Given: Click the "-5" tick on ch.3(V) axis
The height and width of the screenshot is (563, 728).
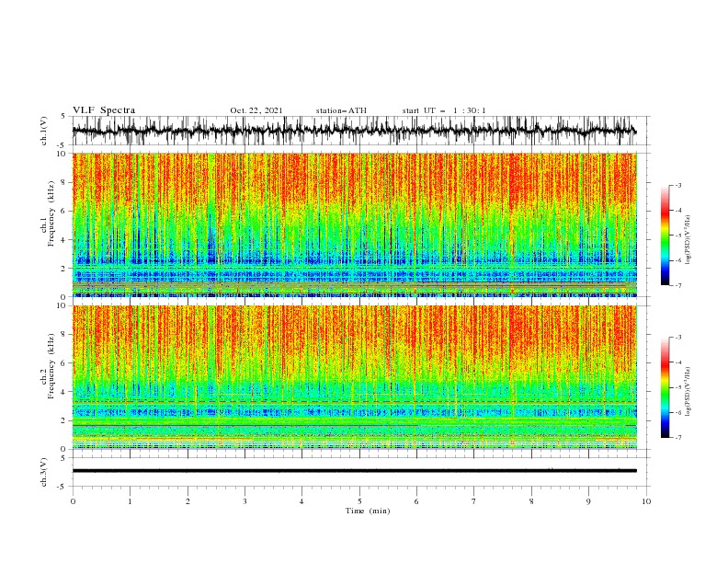Looking at the screenshot, I should click(63, 487).
